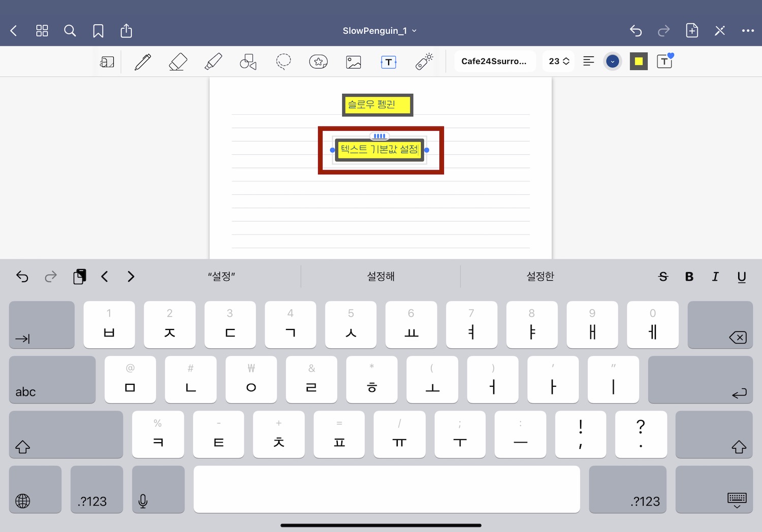Open the blue text color picker
Screen dimensions: 762x532
point(613,61)
